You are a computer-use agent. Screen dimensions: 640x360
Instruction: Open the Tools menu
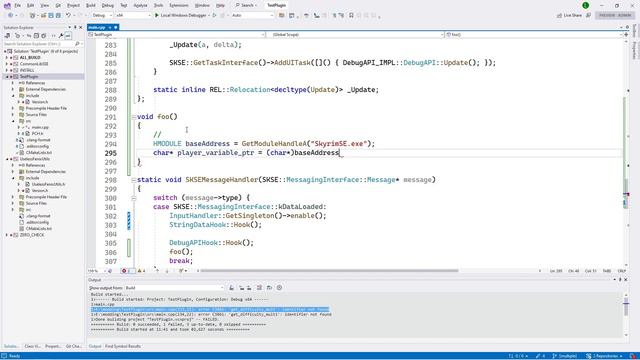tap(158, 5)
